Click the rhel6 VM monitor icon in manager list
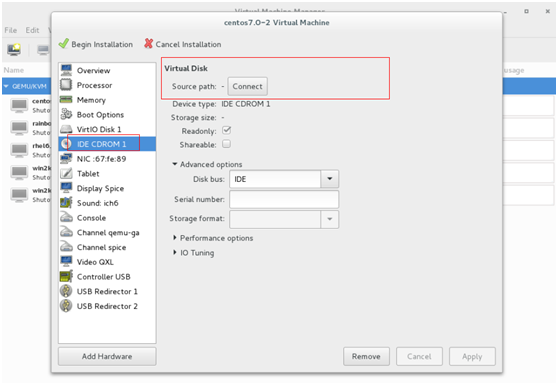The image size is (558, 385). [x=19, y=150]
